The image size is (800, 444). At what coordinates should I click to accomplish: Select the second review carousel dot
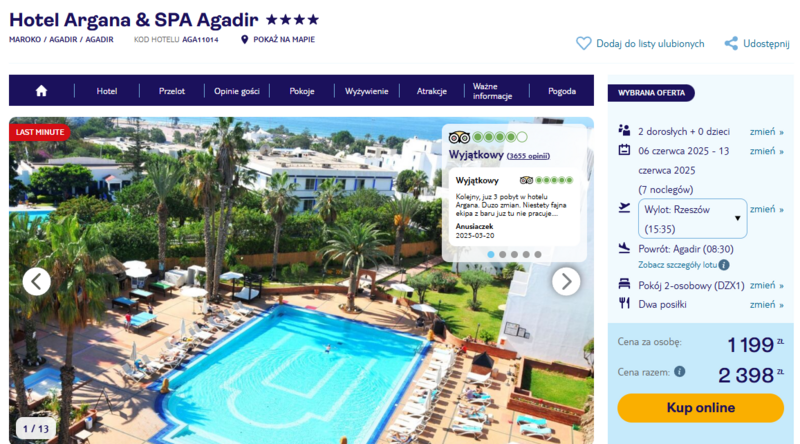[x=503, y=254]
